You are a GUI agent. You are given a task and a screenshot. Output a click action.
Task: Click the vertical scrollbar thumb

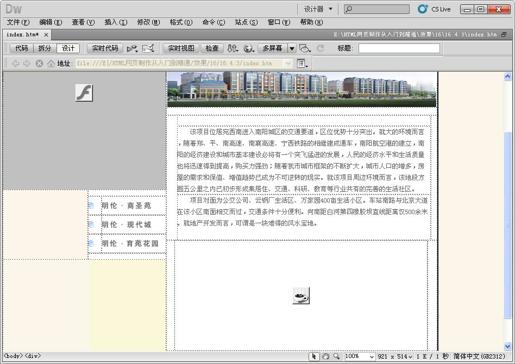(x=507, y=225)
